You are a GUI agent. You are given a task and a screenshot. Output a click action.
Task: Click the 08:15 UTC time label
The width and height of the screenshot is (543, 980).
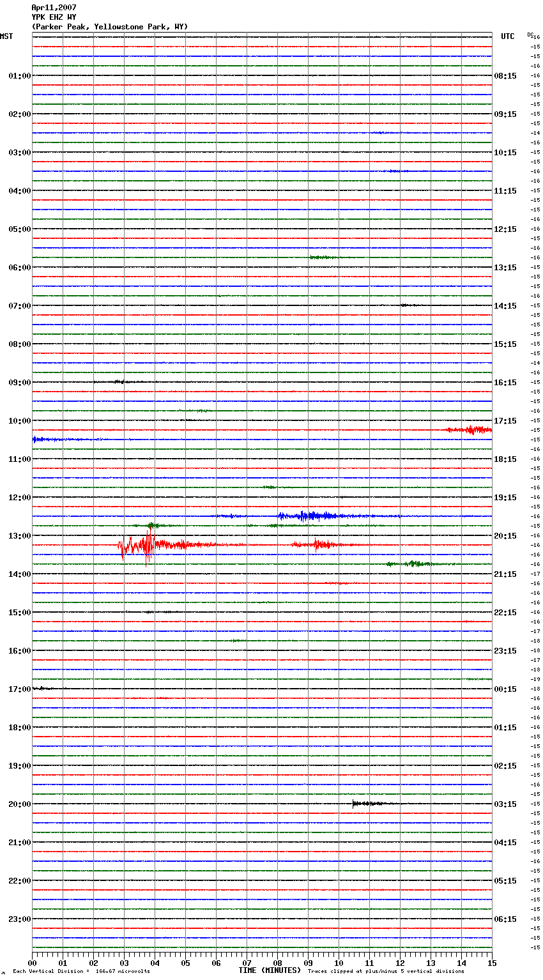505,76
